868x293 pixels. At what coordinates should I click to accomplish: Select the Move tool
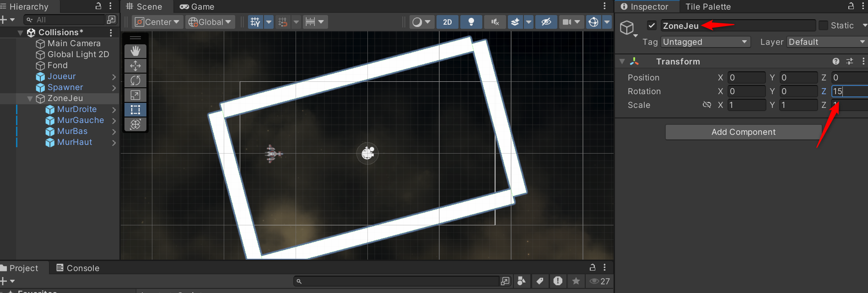point(135,66)
